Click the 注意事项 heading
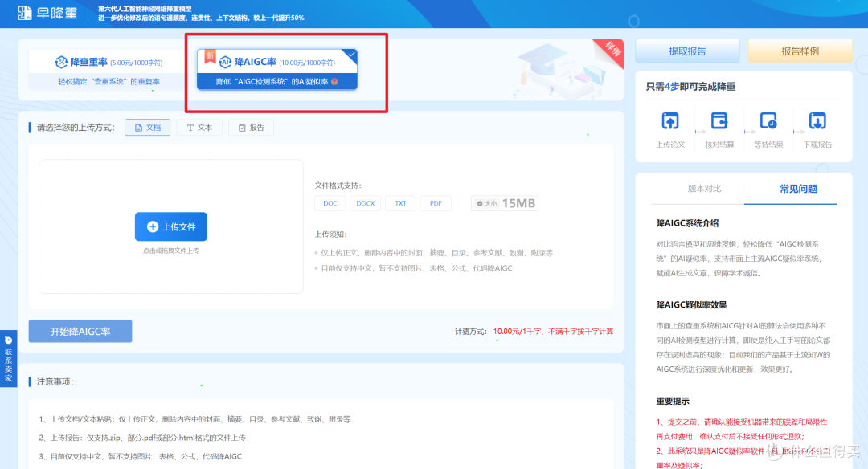This screenshot has height=469, width=868. (55, 381)
